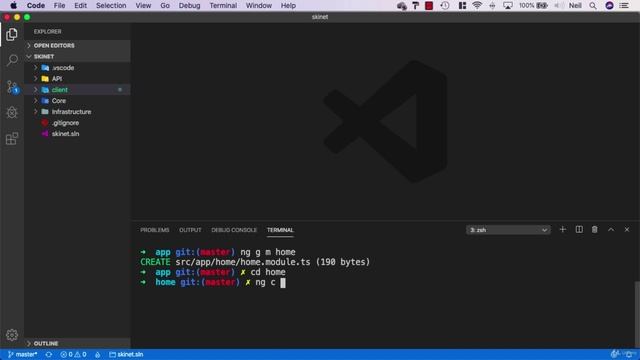Viewport: 640px width, 360px height.
Task: Open the Search view in activity bar
Action: [12, 60]
